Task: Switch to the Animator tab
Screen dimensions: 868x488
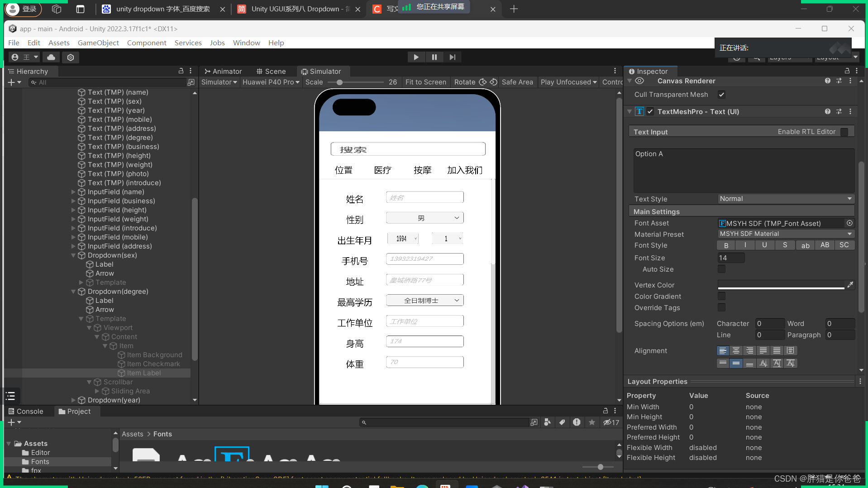Action: click(x=223, y=71)
